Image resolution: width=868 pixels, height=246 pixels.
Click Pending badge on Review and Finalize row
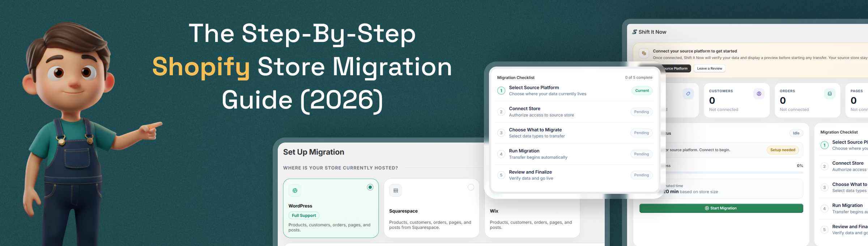(x=642, y=175)
